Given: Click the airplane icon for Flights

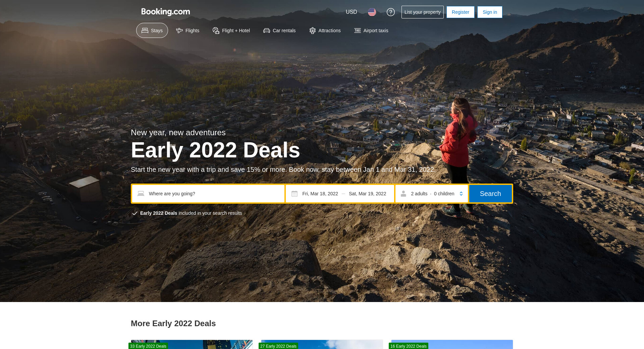Looking at the screenshot, I should click(179, 31).
